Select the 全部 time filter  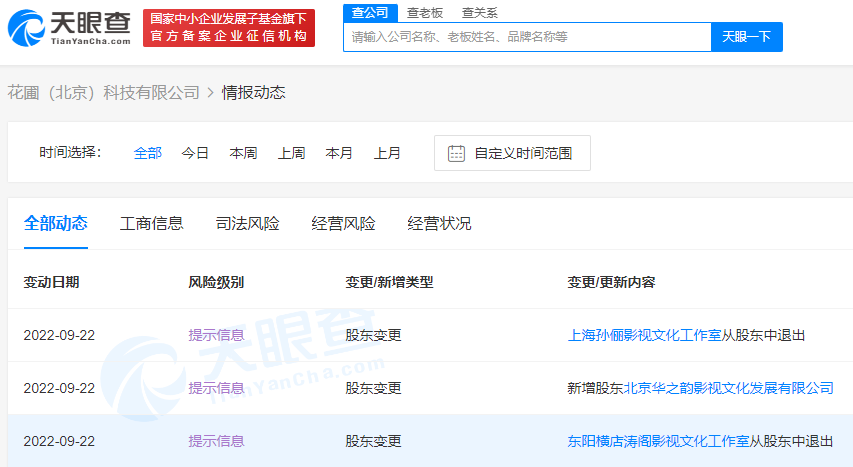coord(147,153)
